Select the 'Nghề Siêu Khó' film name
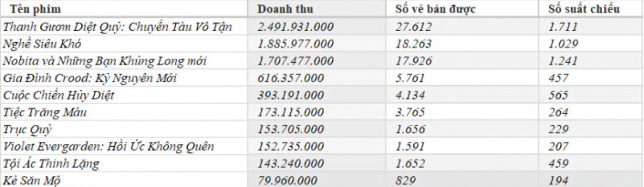The width and height of the screenshot is (644, 187). (42, 44)
